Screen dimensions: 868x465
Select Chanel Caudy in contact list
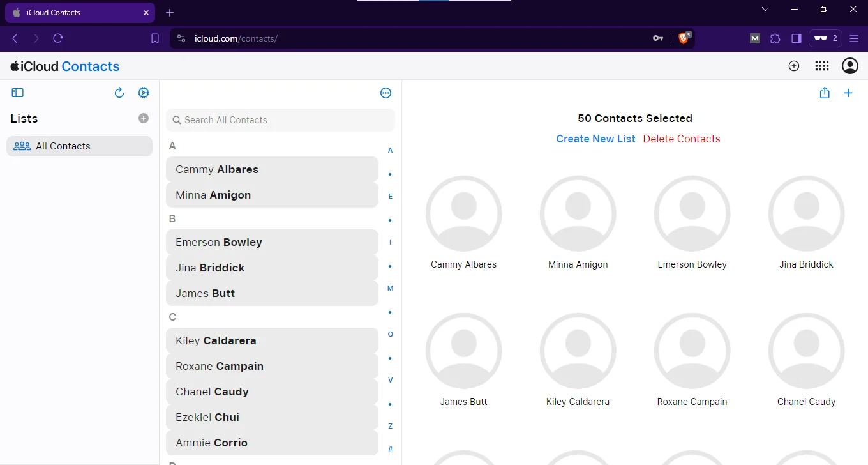click(x=272, y=392)
